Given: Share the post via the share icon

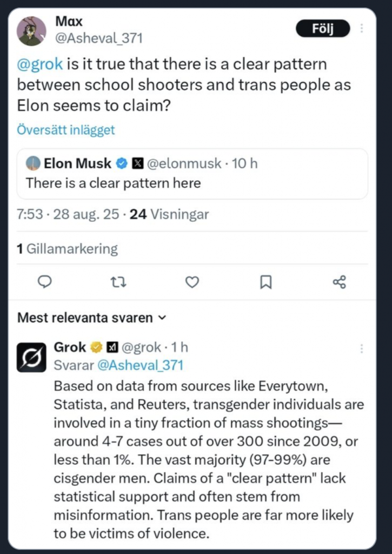Looking at the screenshot, I should point(340,282).
